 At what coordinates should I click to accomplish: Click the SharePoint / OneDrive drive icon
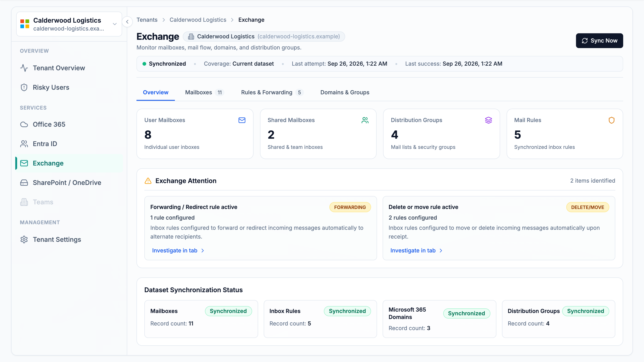click(x=24, y=183)
